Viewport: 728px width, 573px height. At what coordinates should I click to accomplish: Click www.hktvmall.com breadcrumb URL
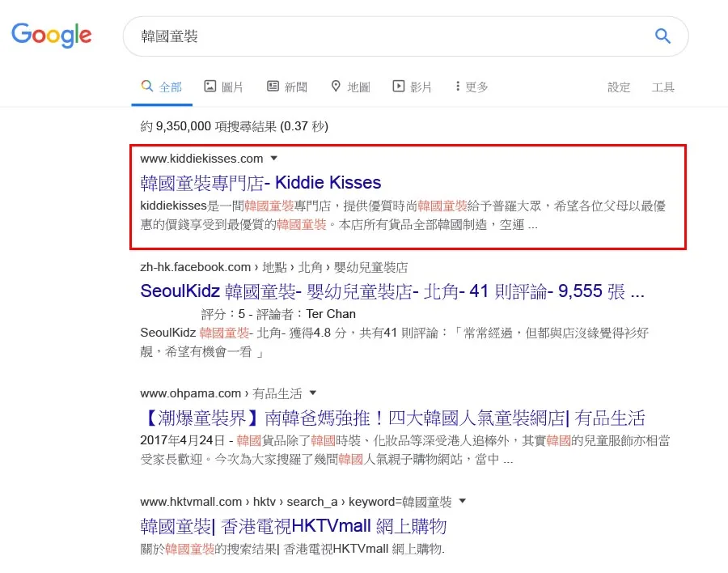pyautogui.click(x=296, y=502)
